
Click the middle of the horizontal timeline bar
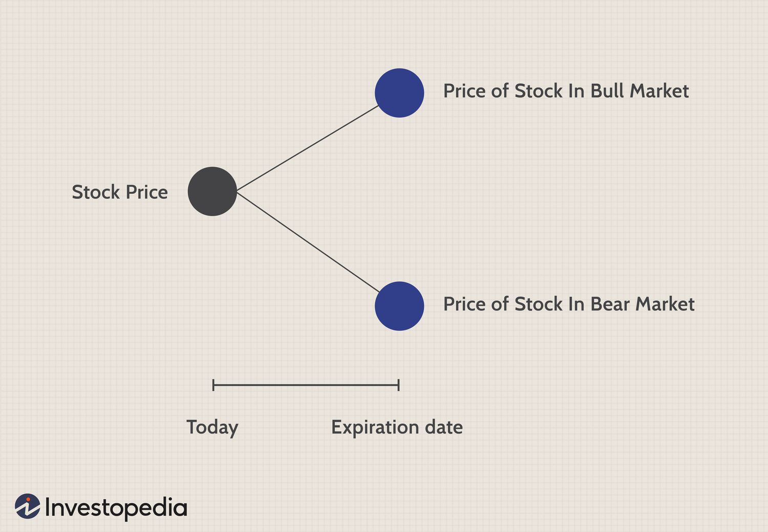point(306,385)
